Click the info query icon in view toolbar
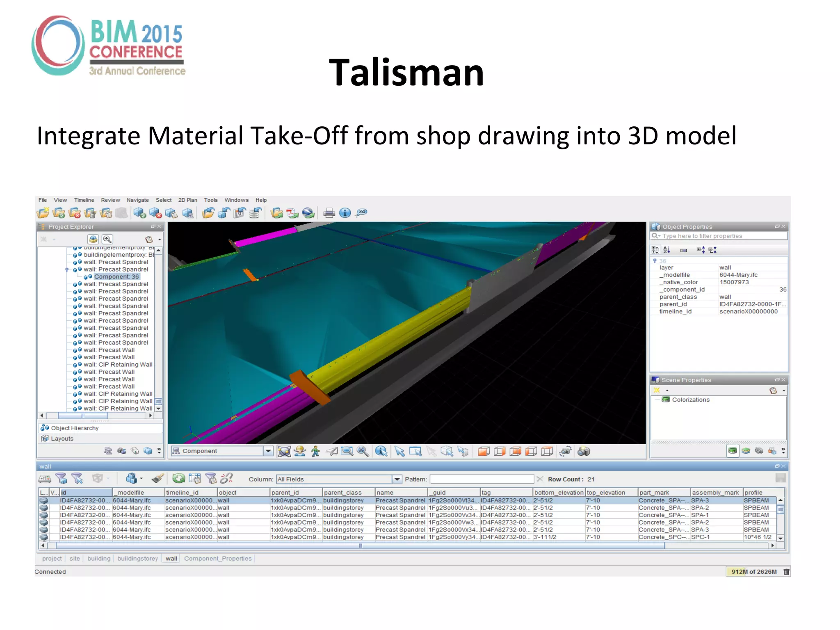 (381, 451)
